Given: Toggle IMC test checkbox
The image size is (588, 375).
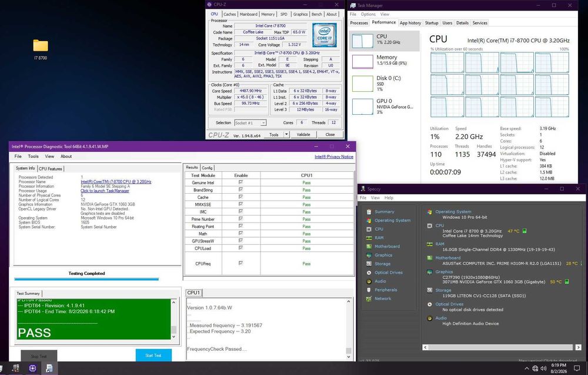Looking at the screenshot, I should point(240,211).
